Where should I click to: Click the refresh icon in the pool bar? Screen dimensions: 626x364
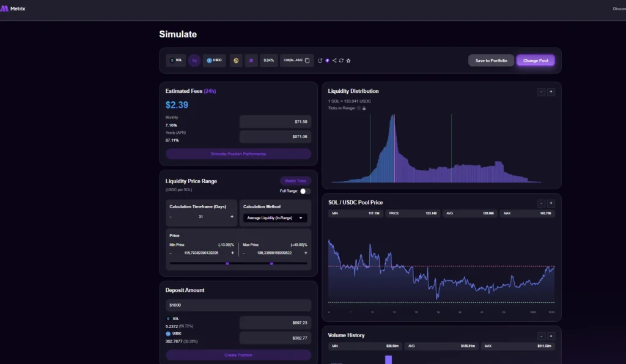tap(341, 60)
